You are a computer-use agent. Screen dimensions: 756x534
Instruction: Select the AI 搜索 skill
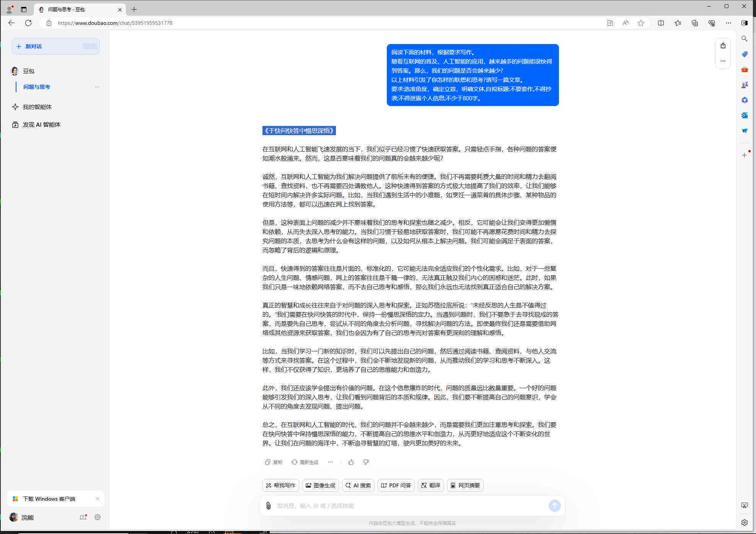358,485
